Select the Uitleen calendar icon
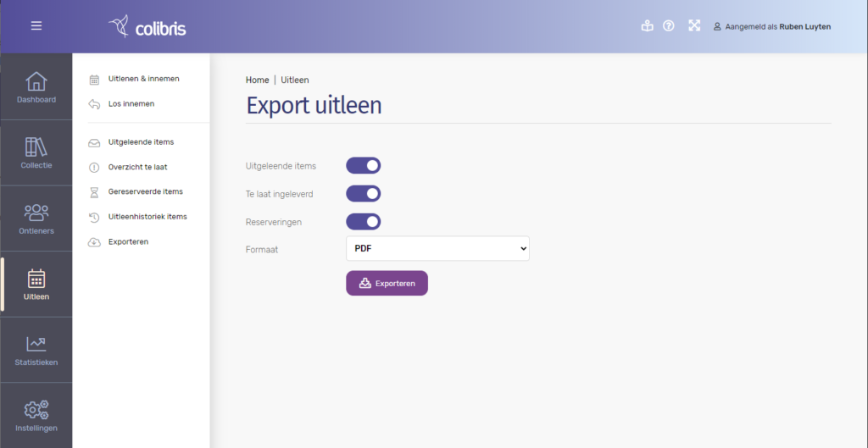 tap(36, 279)
